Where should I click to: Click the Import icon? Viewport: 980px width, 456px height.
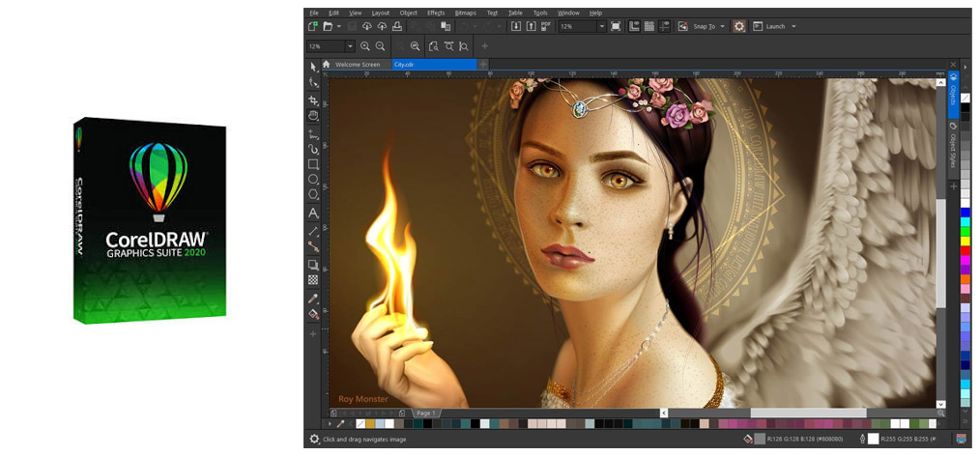516,26
